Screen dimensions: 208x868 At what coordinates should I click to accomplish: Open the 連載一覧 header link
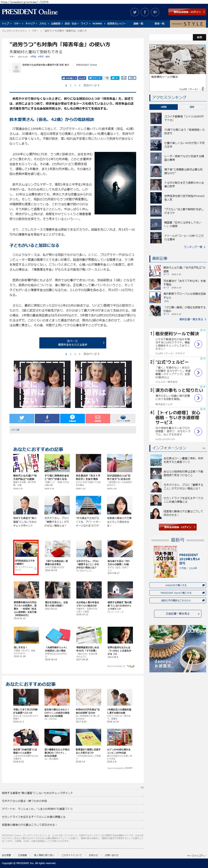click(x=138, y=24)
